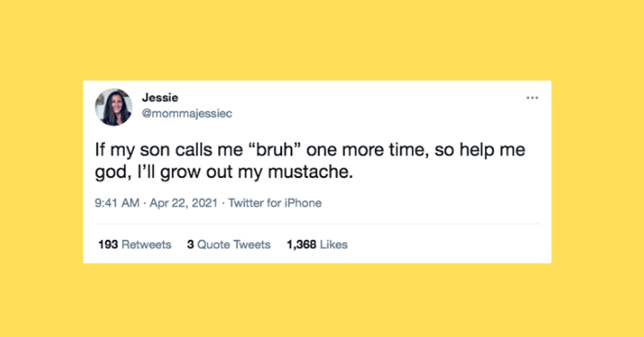Click the Retweets label text
The width and height of the screenshot is (644, 337).
point(147,245)
